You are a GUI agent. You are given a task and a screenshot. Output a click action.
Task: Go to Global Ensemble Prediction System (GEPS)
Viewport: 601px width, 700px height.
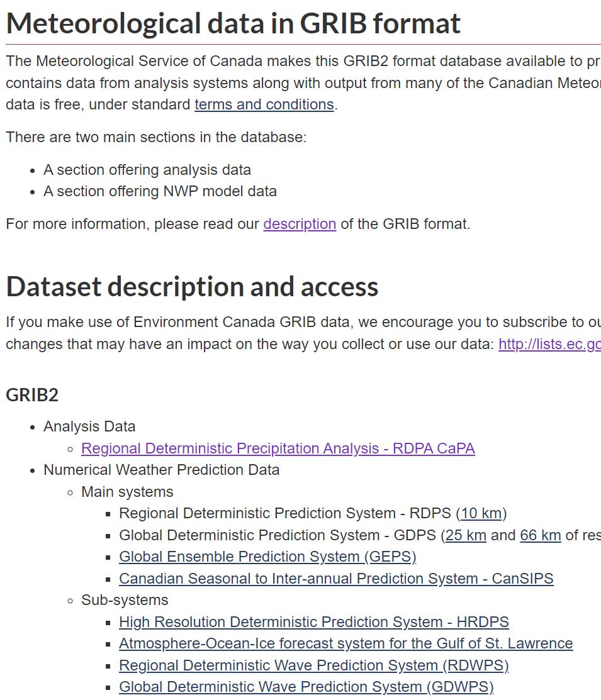coord(267,557)
